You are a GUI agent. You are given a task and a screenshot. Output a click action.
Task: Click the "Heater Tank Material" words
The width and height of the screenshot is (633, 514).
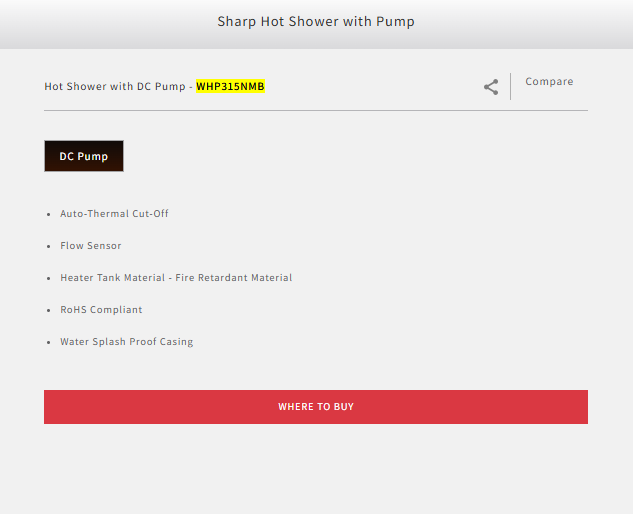pos(112,278)
